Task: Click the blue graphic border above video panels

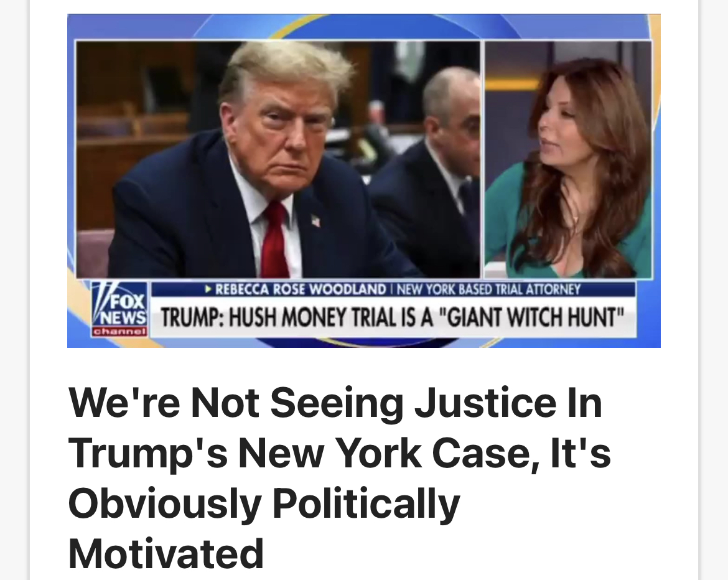Action: point(363,27)
